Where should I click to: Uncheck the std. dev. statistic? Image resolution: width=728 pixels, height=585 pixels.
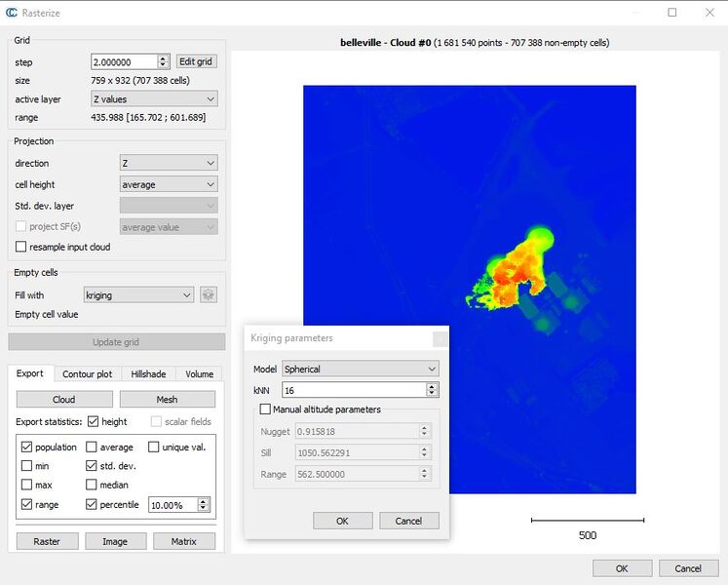(92, 466)
